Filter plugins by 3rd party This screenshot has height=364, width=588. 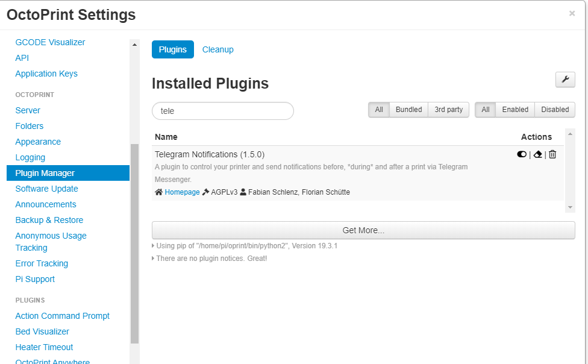448,110
